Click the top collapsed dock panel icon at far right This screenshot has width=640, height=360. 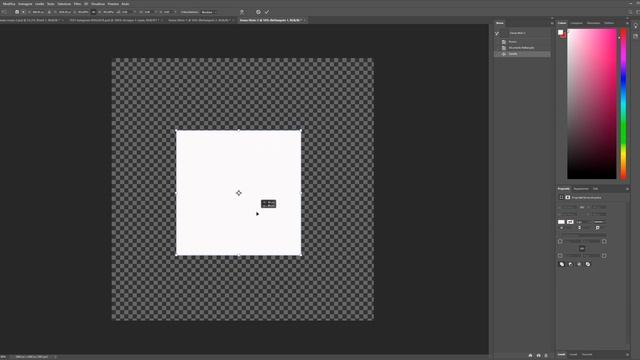tap(636, 27)
